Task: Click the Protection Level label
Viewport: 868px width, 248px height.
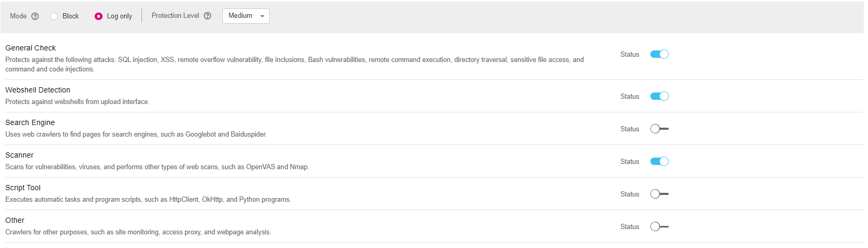Action: click(x=175, y=16)
